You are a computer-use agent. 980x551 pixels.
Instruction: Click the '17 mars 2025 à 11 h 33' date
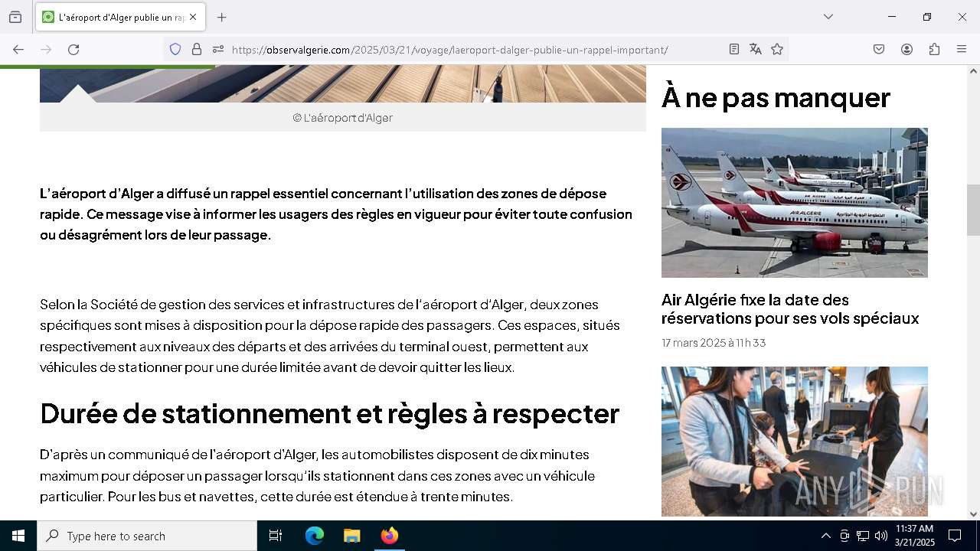click(714, 343)
